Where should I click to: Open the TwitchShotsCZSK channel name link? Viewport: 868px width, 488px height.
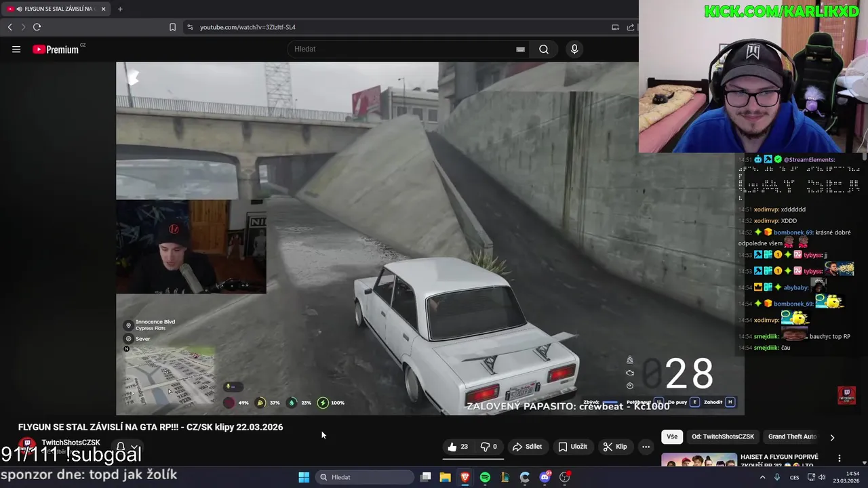pyautogui.click(x=71, y=443)
